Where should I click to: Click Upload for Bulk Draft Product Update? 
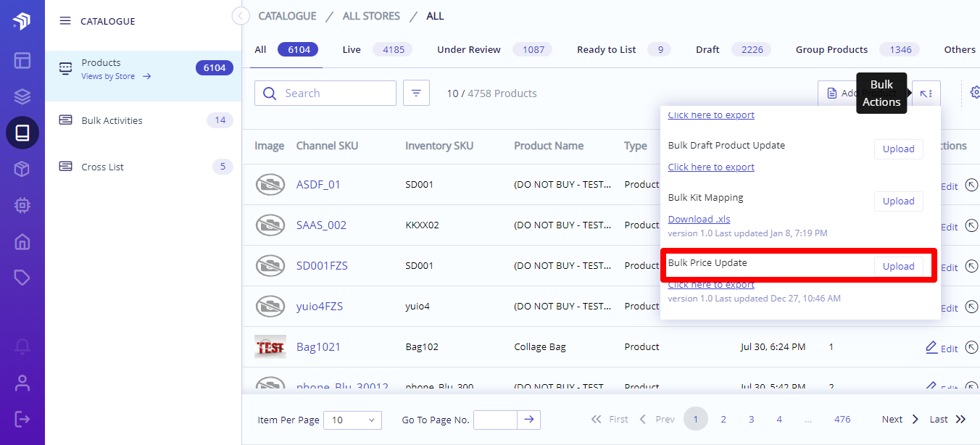(899, 149)
